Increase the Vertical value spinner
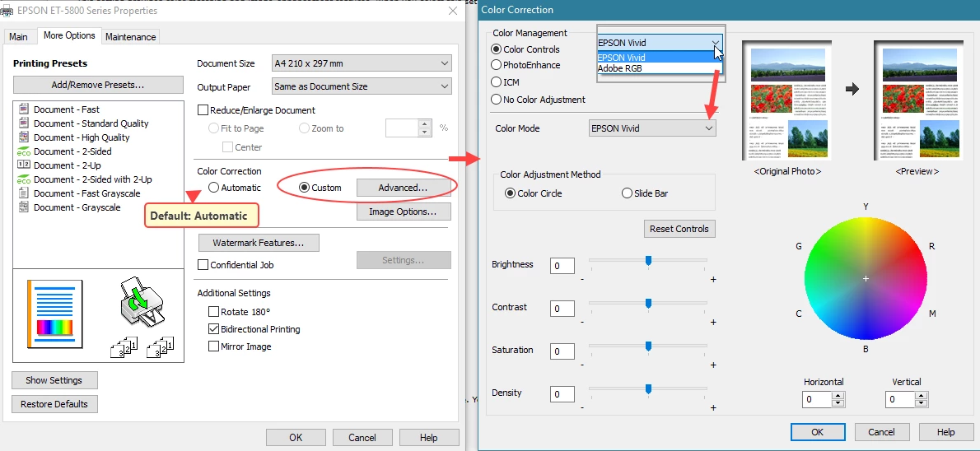 click(922, 395)
